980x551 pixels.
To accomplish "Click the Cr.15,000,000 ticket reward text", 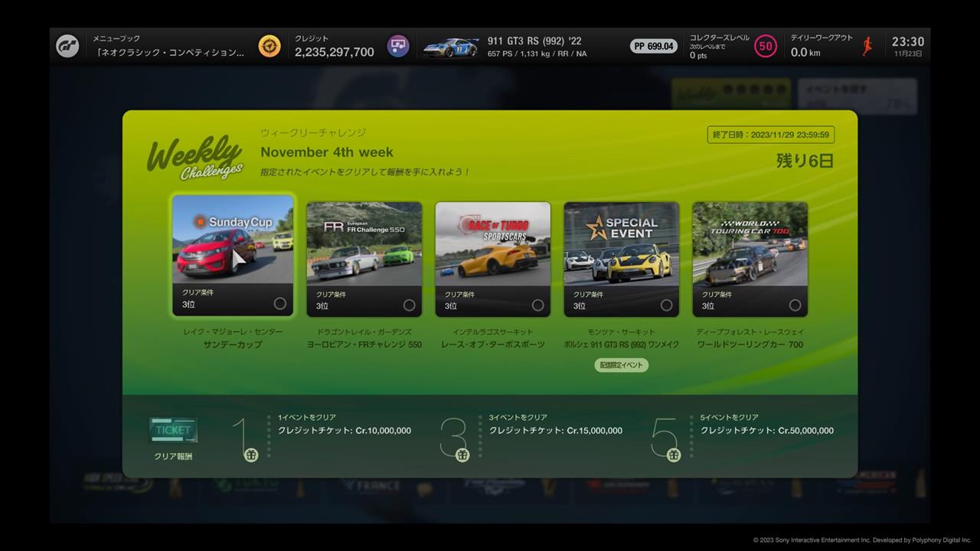I will (556, 431).
